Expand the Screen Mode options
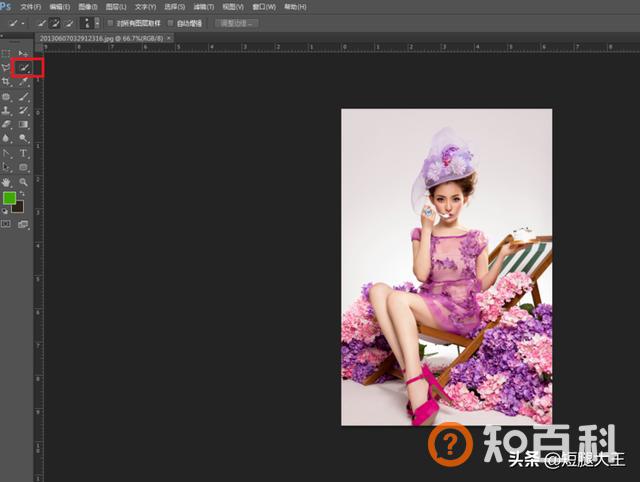Screen dimensions: 640x482 pos(23,224)
